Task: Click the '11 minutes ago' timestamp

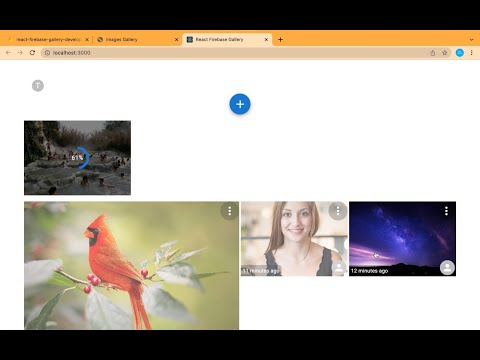Action: pos(261,271)
